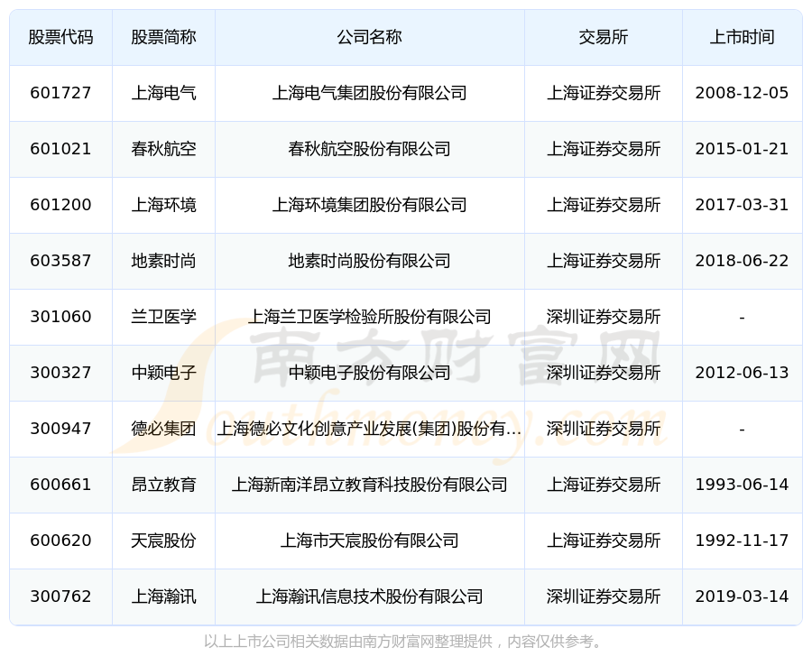Click the dash date cell in 兰卫医学 row
Image resolution: width=812 pixels, height=666 pixels.
coord(743,318)
